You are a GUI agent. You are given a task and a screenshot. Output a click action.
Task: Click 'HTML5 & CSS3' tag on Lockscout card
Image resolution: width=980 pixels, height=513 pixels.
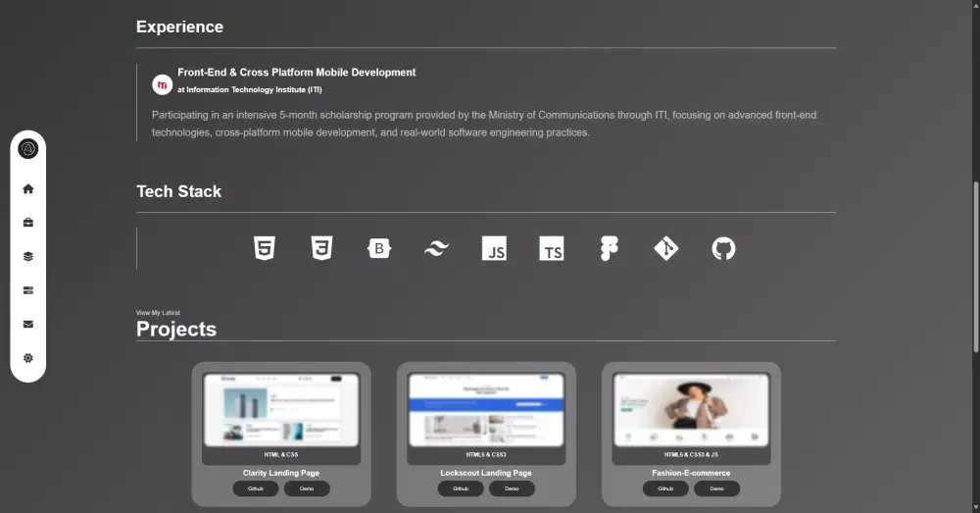[x=486, y=455]
